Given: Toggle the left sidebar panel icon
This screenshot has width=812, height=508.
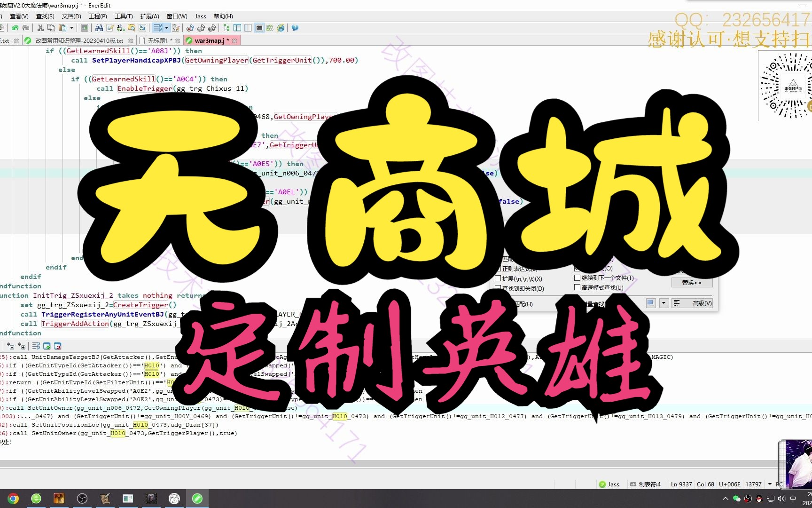Looking at the screenshot, I should click(248, 28).
